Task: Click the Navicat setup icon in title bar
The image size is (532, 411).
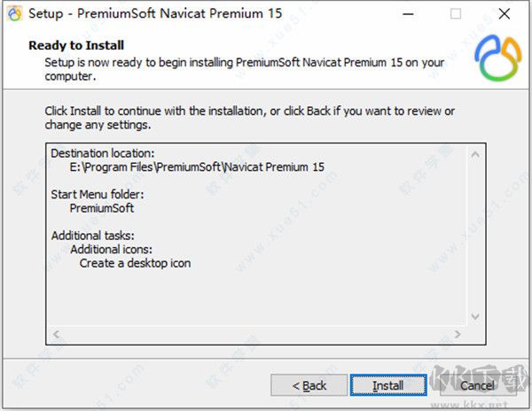Action: [x=14, y=14]
